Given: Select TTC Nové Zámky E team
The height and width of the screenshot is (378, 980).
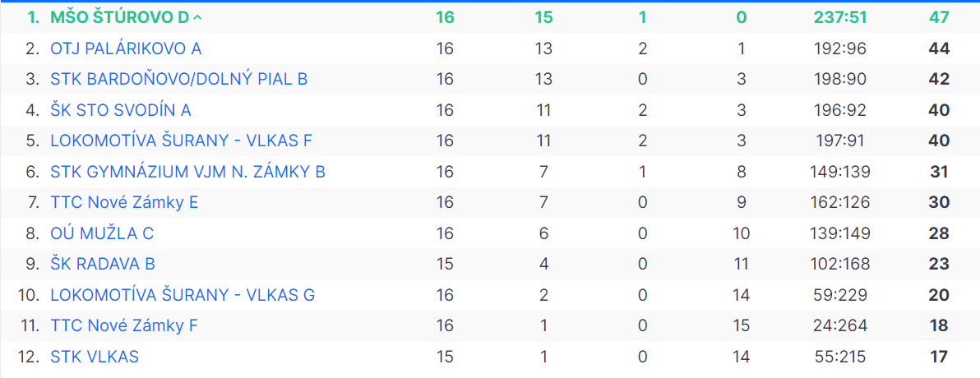Looking at the screenshot, I should [x=124, y=202].
